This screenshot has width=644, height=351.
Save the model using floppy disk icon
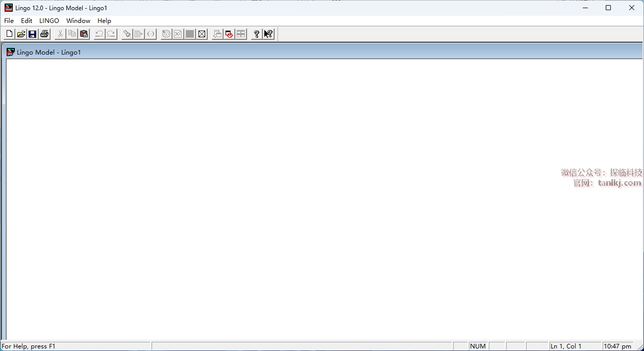click(33, 34)
